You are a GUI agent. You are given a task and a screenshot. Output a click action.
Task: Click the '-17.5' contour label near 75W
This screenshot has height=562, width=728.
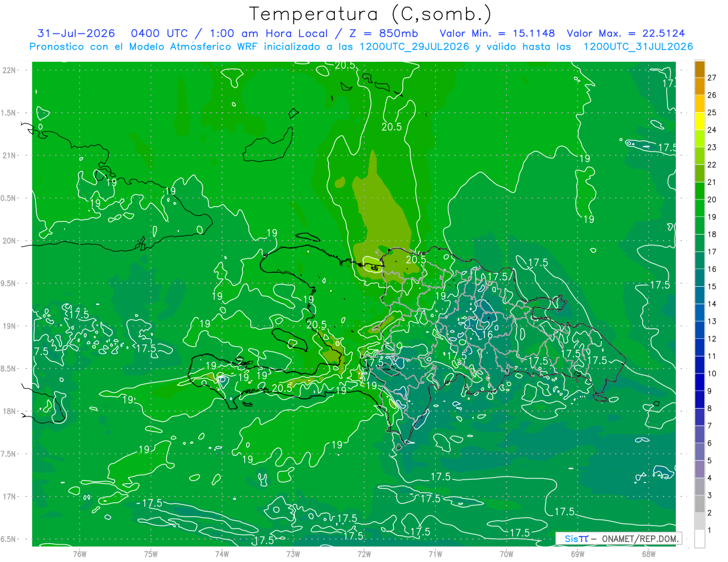(149, 503)
